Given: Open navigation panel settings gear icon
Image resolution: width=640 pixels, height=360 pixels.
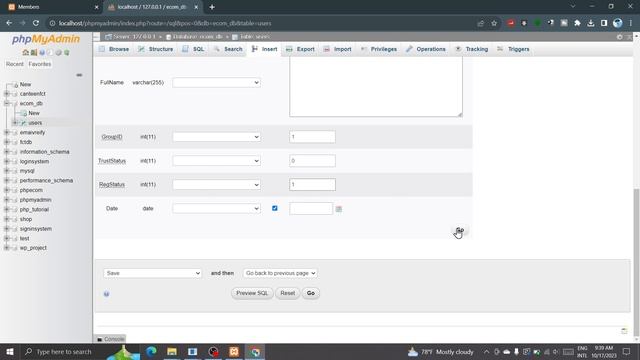Looking at the screenshot, I should pos(58,53).
